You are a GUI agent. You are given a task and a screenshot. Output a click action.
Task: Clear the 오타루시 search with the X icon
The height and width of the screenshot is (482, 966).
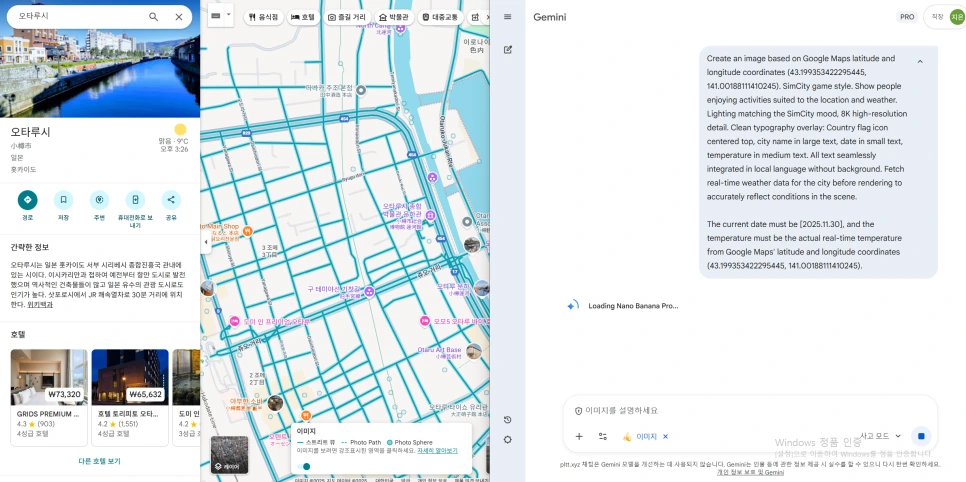tap(179, 17)
